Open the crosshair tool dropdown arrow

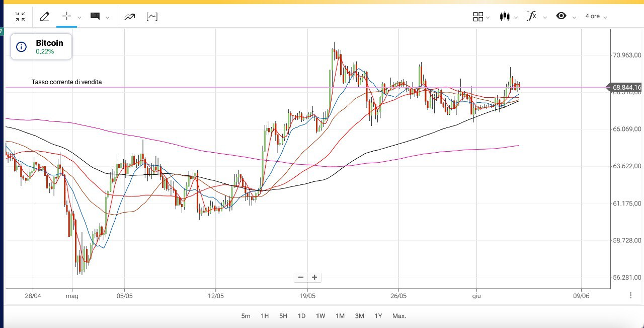click(x=79, y=18)
